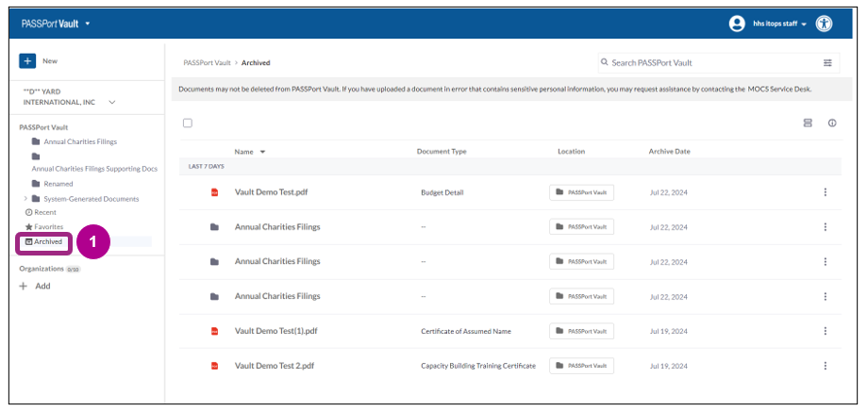Click the blue plus New button
This screenshot has height=411, width=868.
pyautogui.click(x=27, y=61)
